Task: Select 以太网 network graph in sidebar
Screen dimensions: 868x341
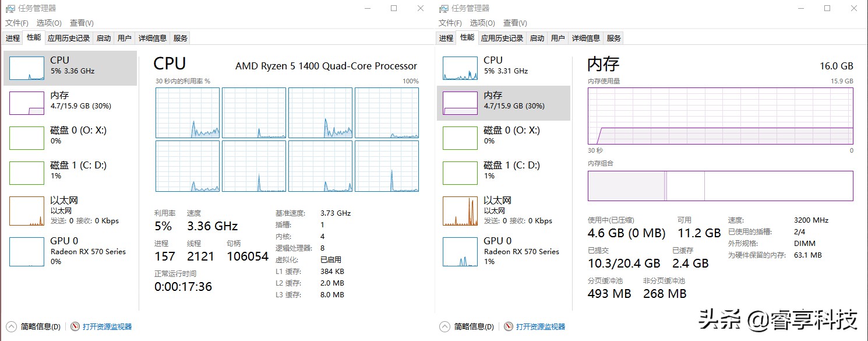Action: coord(70,210)
